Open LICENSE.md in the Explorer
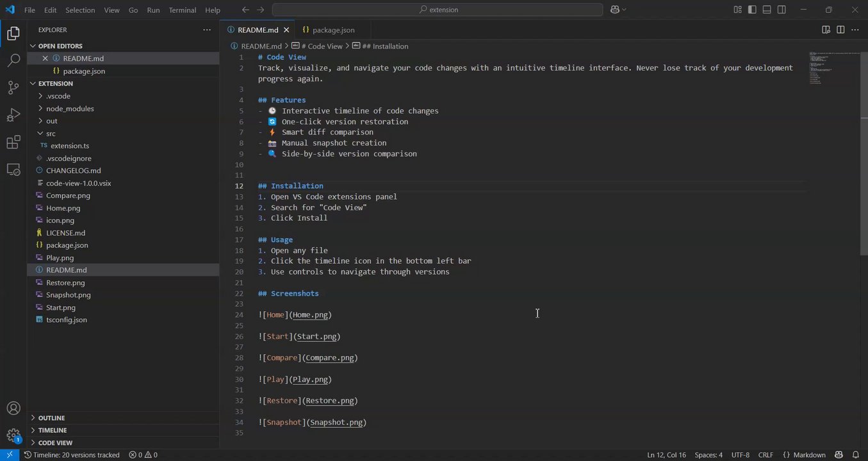 point(123,233)
